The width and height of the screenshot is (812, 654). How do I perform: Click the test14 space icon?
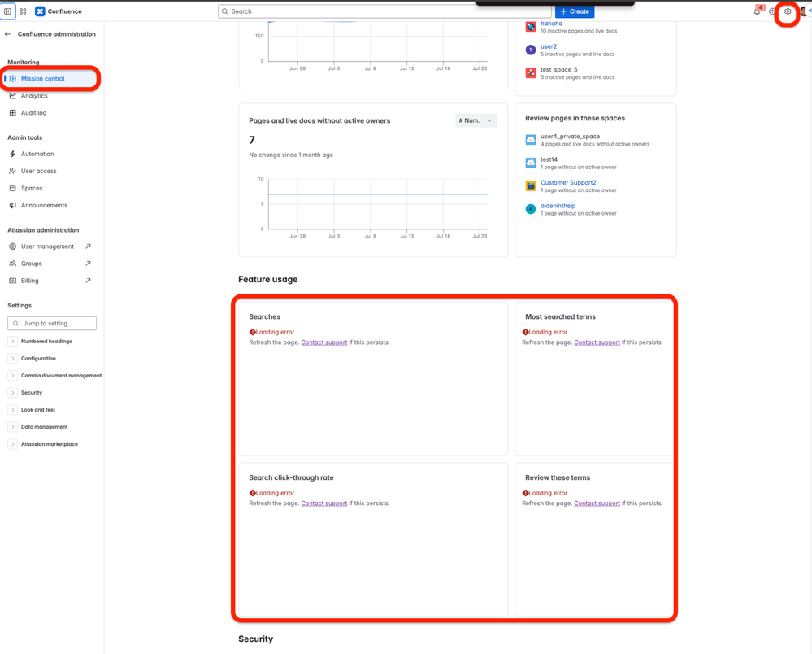pos(531,163)
